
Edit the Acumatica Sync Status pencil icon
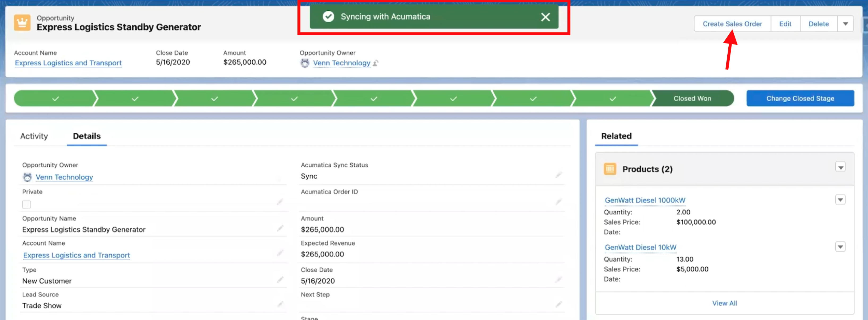coord(558,175)
